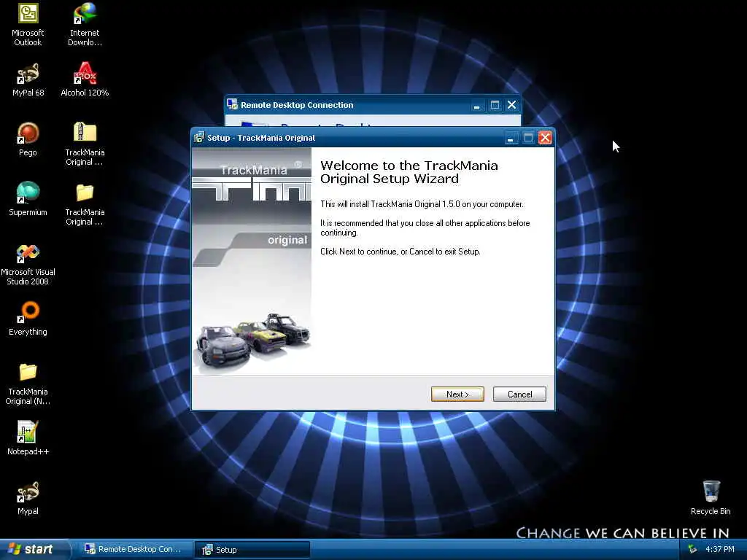
Task: Click the TrackMania cars artwork in wizard
Action: tap(252, 340)
